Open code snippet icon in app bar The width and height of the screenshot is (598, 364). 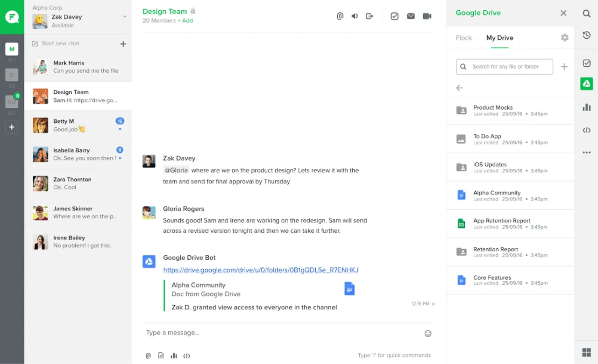tap(586, 130)
